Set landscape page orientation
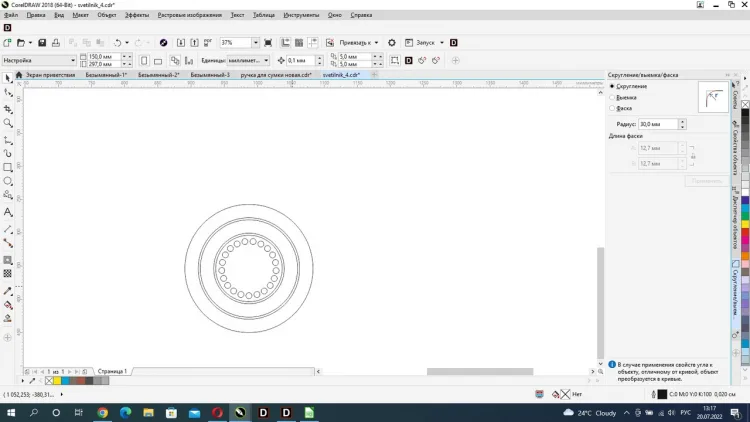This screenshot has width=750, height=422. point(158,61)
